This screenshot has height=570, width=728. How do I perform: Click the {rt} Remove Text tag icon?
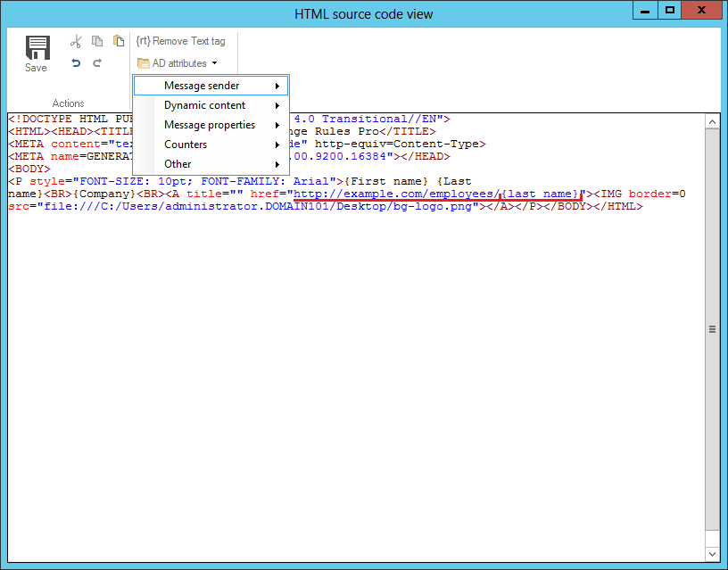pos(145,40)
